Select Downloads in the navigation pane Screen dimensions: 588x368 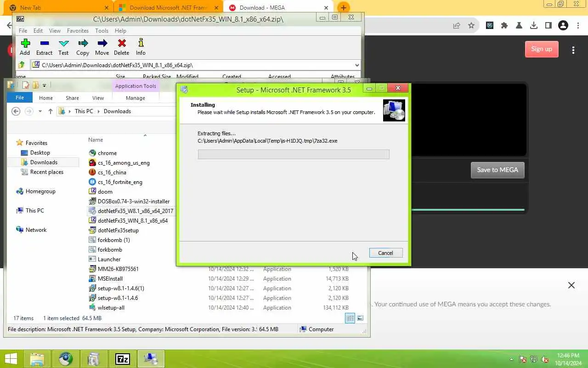click(44, 162)
